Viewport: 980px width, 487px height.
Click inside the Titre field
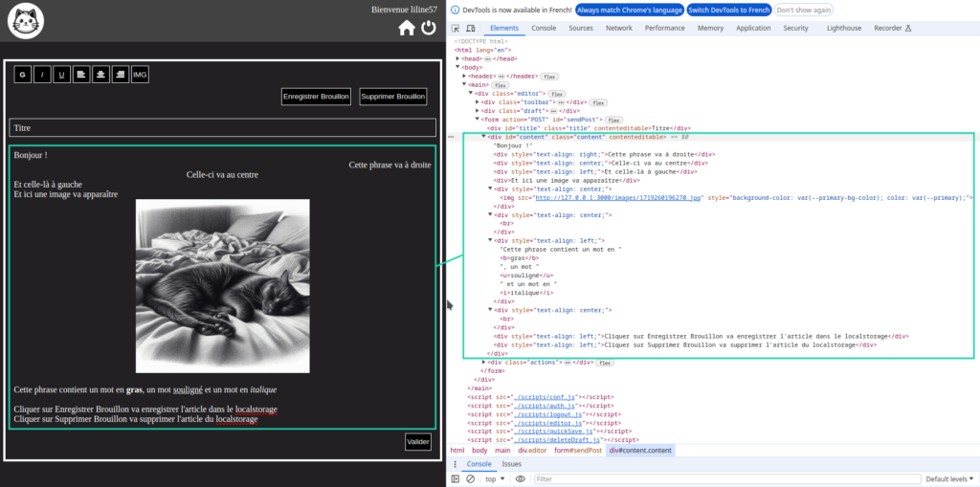222,127
